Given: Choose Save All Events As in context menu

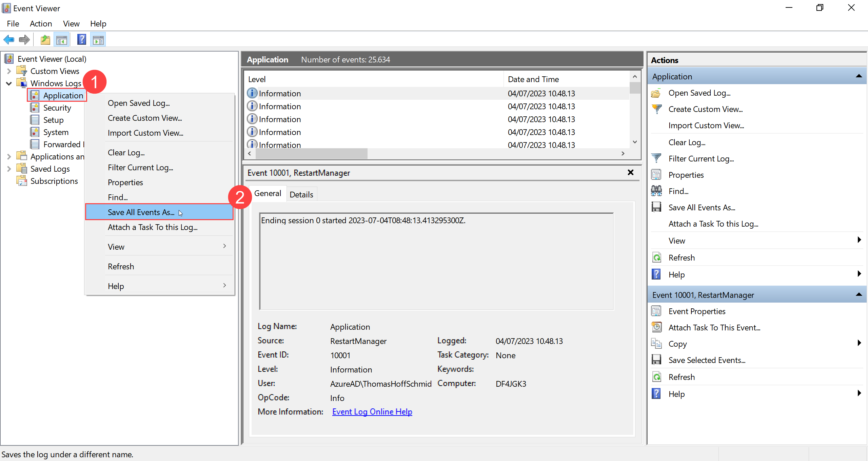Looking at the screenshot, I should click(141, 212).
